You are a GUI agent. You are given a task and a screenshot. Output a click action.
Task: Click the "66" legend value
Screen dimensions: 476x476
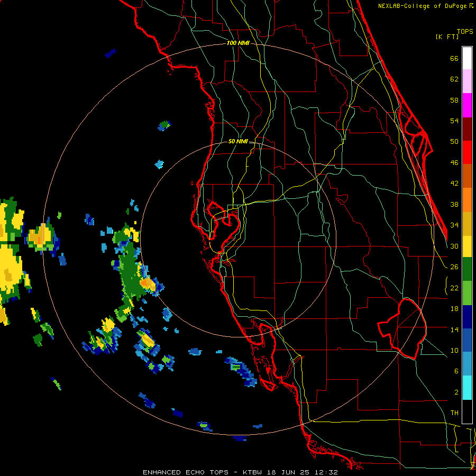(x=454, y=58)
